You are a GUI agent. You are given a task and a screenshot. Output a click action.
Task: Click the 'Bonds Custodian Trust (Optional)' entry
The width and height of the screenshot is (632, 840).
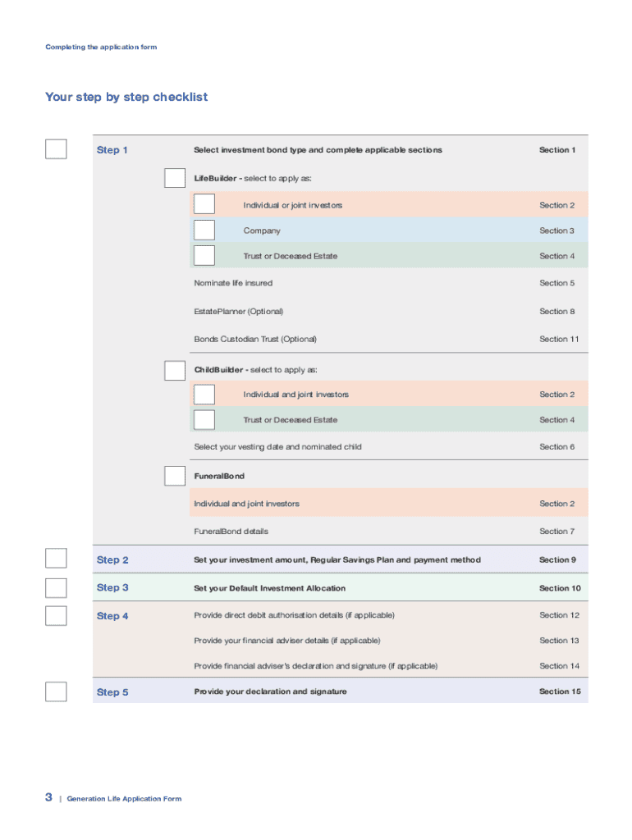pos(255,339)
